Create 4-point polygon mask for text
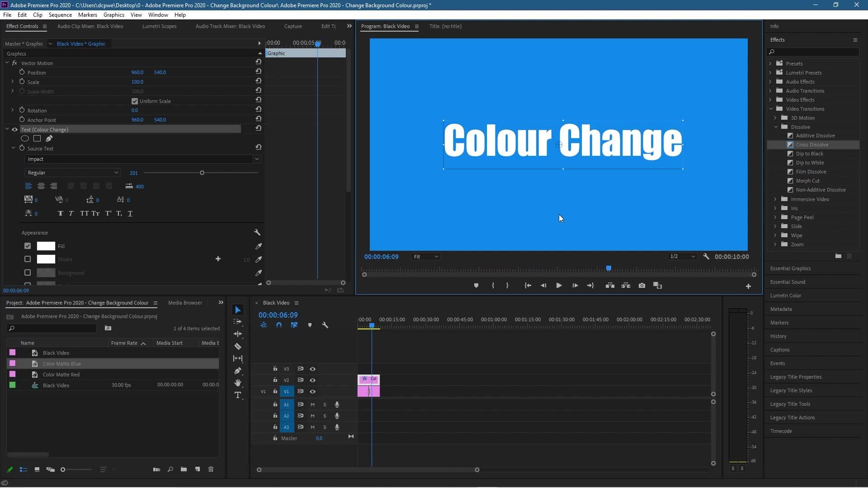This screenshot has height=488, width=868. tap(37, 139)
